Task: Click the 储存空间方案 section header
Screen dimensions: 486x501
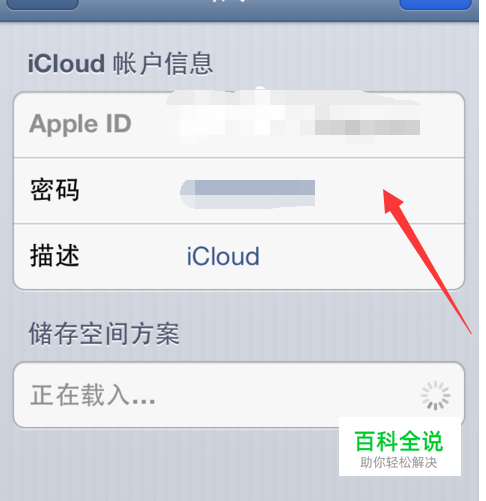Action: (104, 334)
